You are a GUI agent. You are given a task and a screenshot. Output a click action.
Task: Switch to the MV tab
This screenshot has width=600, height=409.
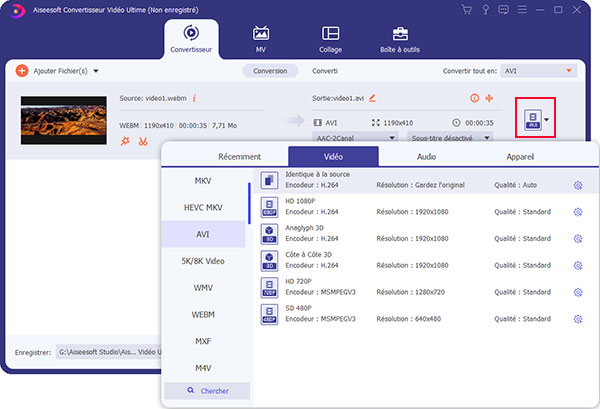pyautogui.click(x=261, y=41)
